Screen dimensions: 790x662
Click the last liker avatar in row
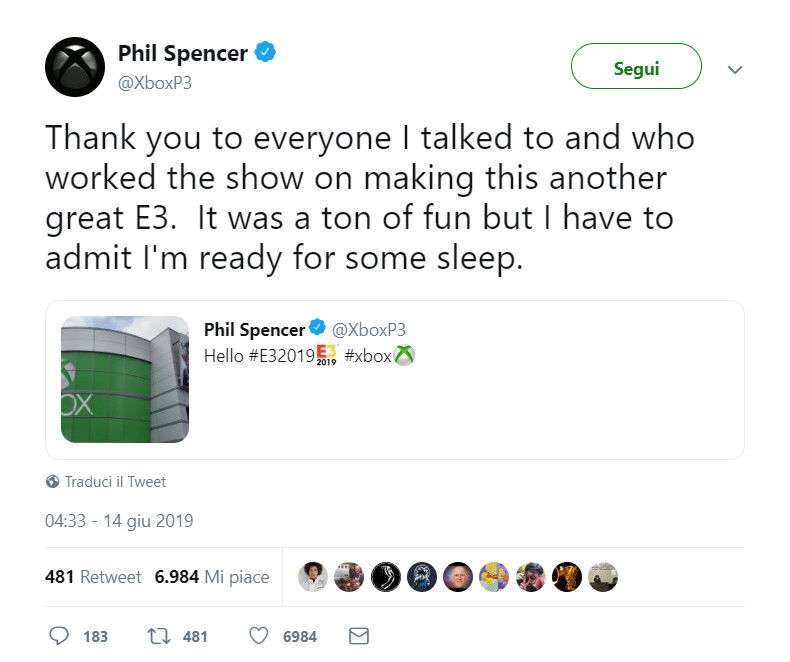603,577
